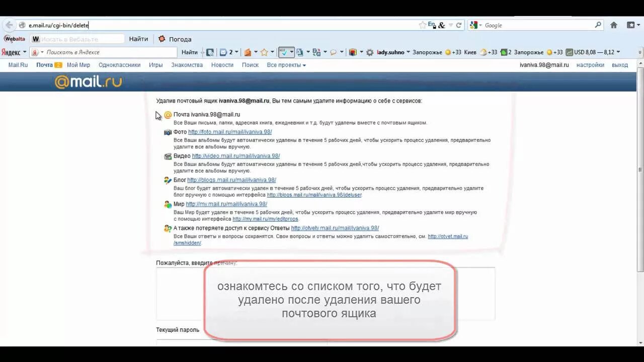Open the настройки link
The width and height of the screenshot is (644, 362).
pyautogui.click(x=590, y=65)
